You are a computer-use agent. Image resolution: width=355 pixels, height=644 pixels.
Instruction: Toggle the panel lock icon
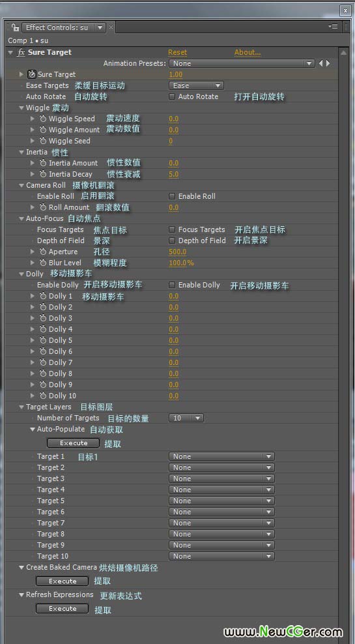15,27
